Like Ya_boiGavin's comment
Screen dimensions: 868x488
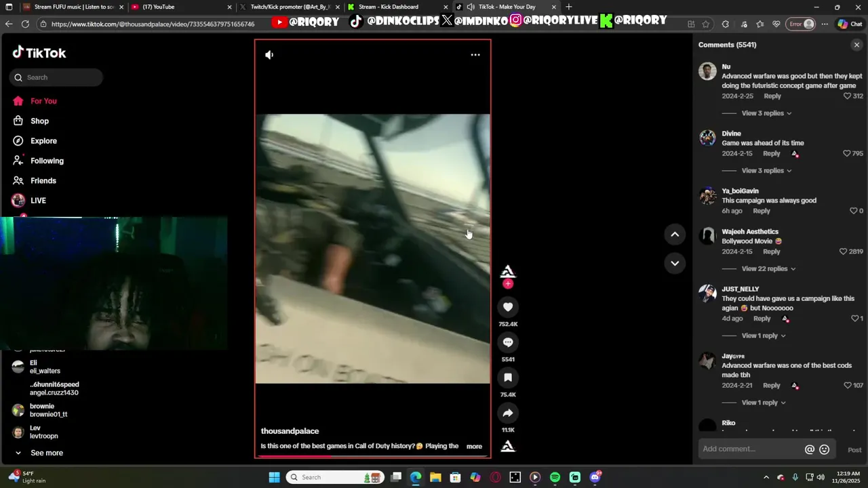(x=853, y=211)
